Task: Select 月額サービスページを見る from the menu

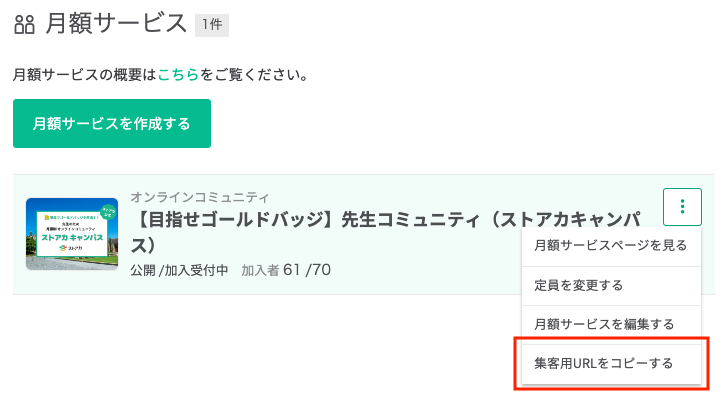Action: click(x=611, y=246)
